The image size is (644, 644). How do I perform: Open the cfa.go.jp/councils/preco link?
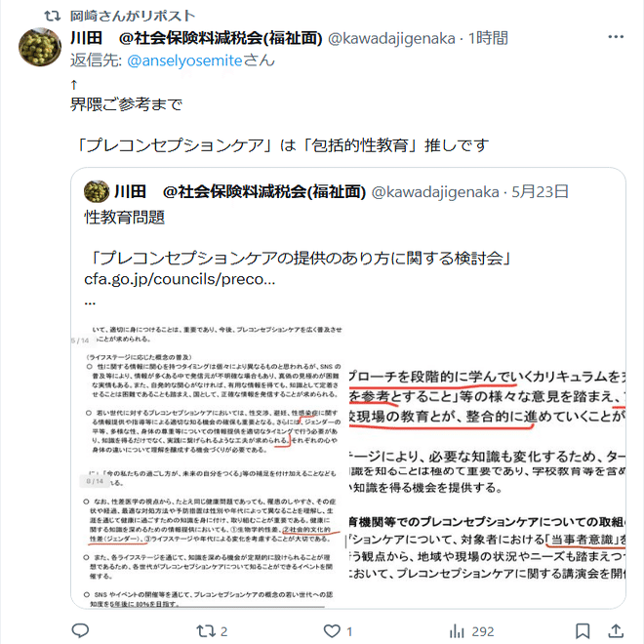click(x=180, y=279)
